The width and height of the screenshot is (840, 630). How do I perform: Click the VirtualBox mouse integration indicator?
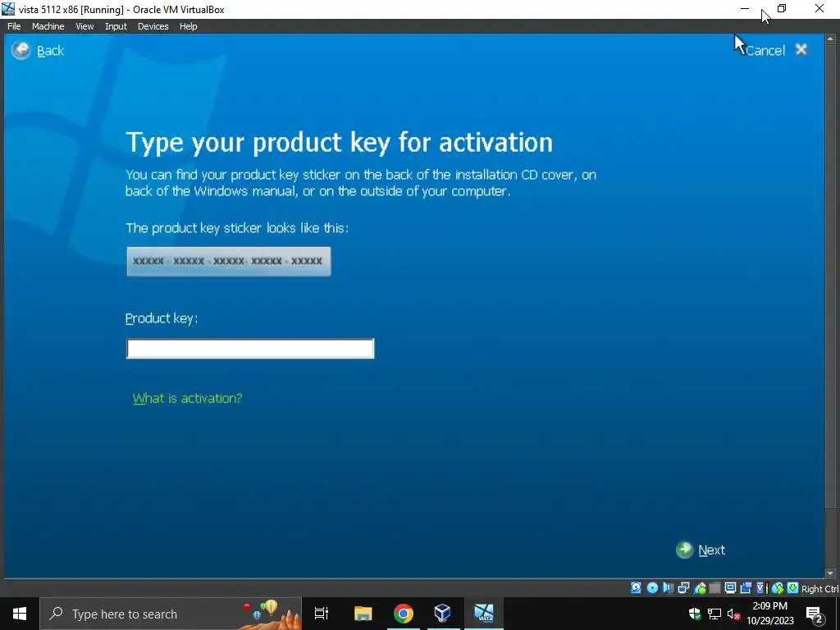point(778,588)
